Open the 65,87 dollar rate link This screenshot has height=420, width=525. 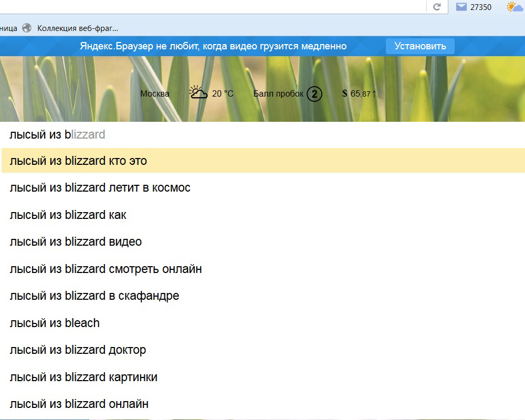tap(363, 94)
